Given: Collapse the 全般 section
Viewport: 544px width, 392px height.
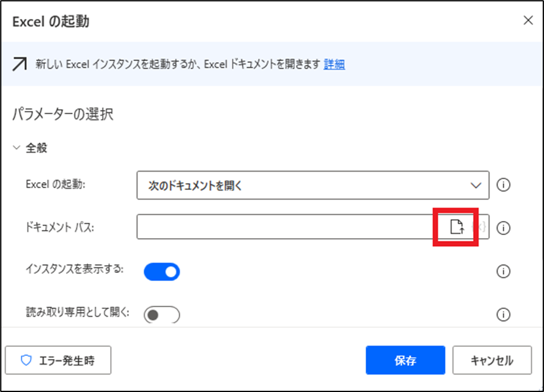Looking at the screenshot, I should [17, 148].
